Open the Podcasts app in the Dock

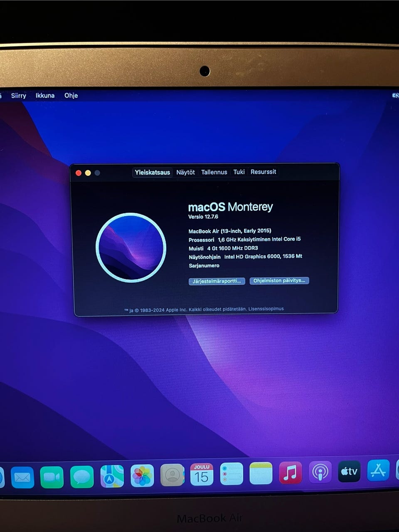coord(320,472)
